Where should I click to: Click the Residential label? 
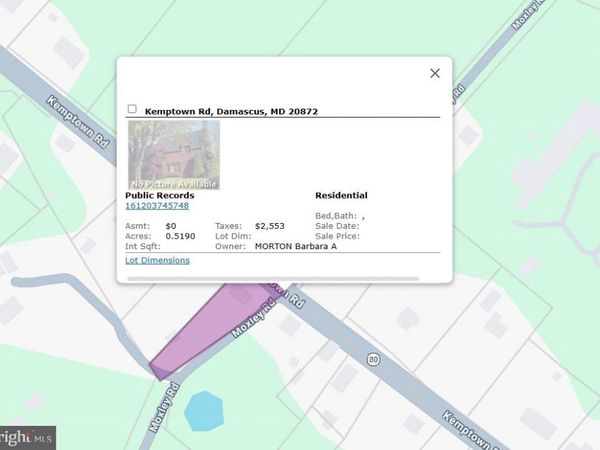coord(341,195)
